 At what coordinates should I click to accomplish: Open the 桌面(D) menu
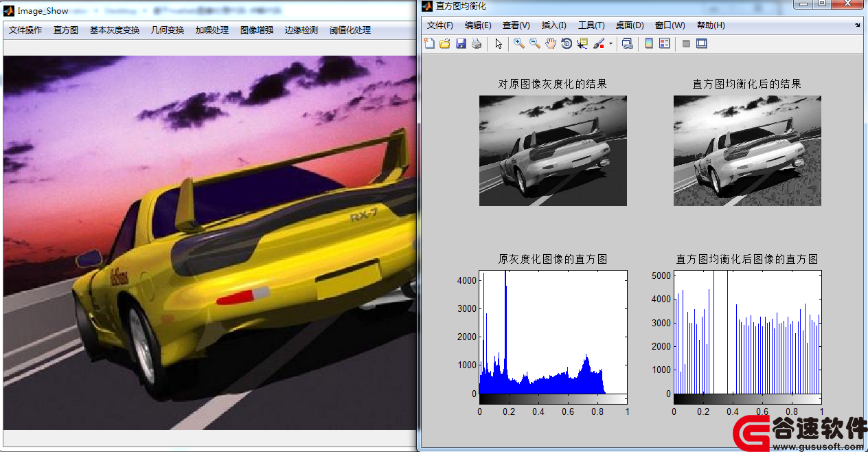point(630,25)
